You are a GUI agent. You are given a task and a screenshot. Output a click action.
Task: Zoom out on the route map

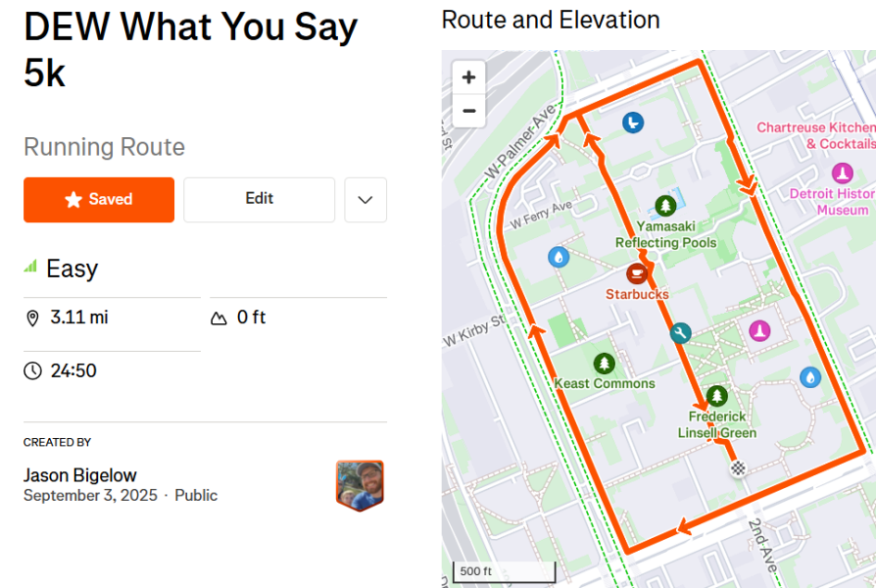click(x=468, y=111)
